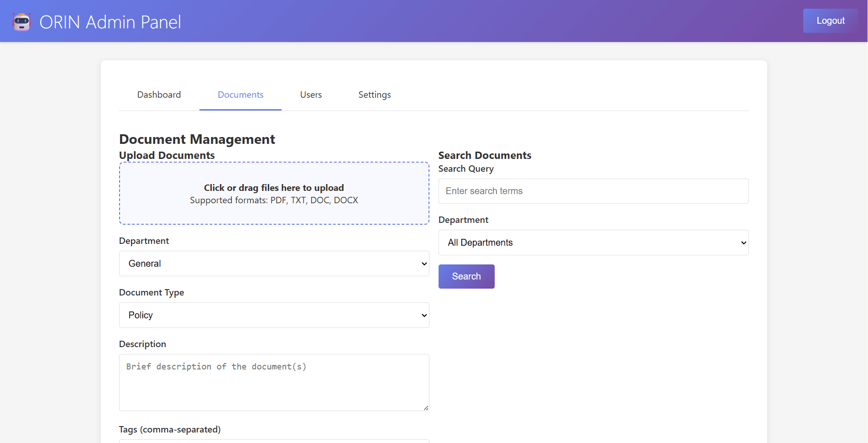The height and width of the screenshot is (443, 868).
Task: Click the Description field label
Action: [x=142, y=344]
